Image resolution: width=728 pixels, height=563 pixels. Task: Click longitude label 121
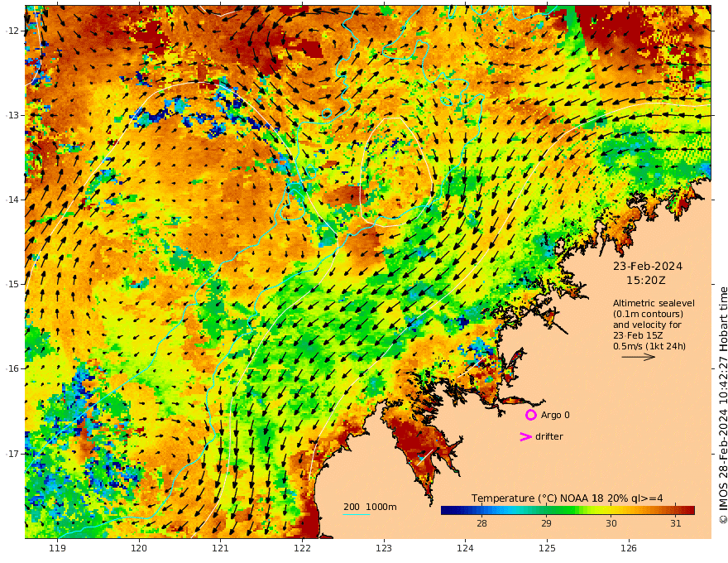pos(221,548)
